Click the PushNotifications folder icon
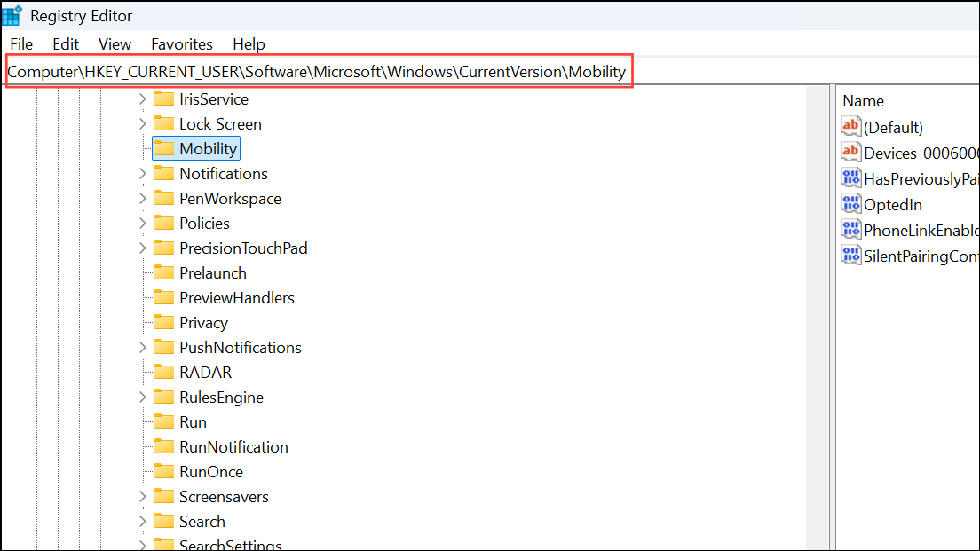 click(163, 347)
